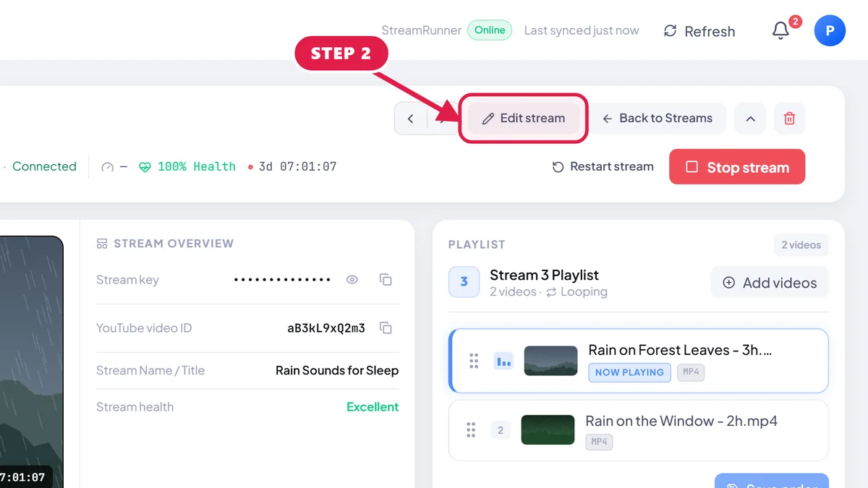Click the 3d 07:01:07 uptime timer
The height and width of the screenshot is (488, 868).
point(292,167)
